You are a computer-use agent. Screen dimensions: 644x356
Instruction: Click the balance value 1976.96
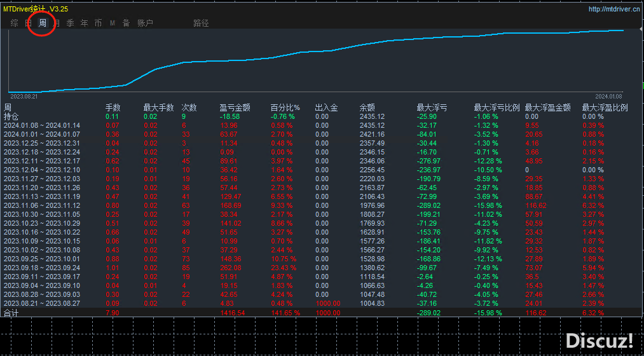click(372, 205)
